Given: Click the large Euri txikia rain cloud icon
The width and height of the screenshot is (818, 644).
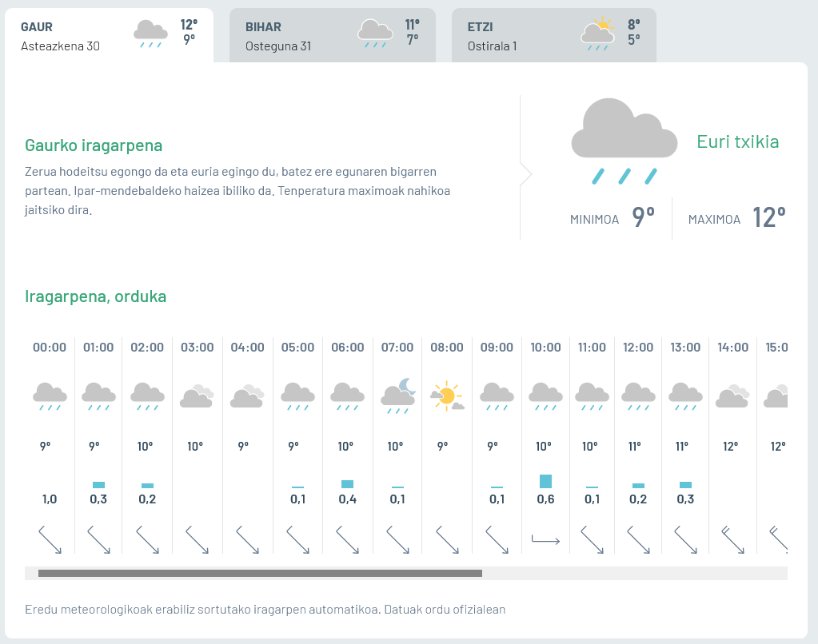Looking at the screenshot, I should click(x=624, y=141).
